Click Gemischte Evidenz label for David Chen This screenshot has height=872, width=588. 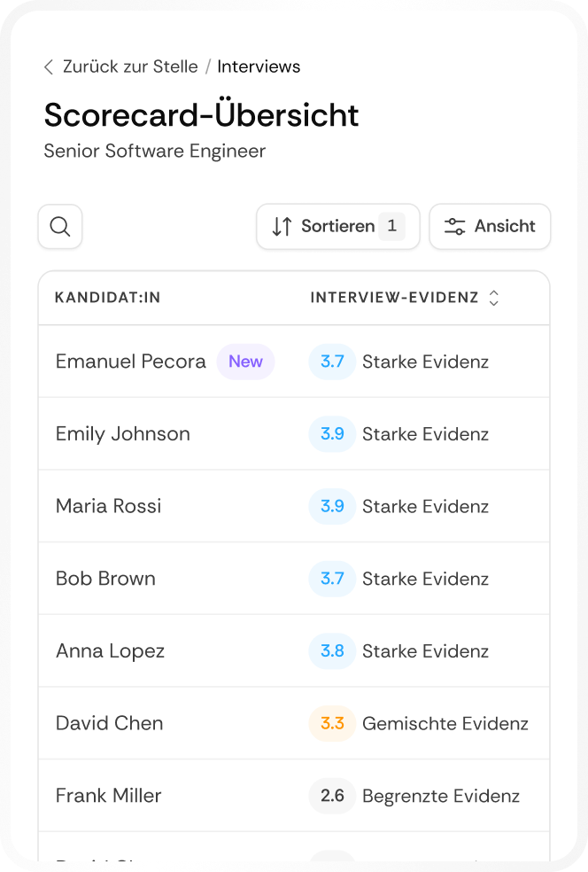pyautogui.click(x=445, y=723)
